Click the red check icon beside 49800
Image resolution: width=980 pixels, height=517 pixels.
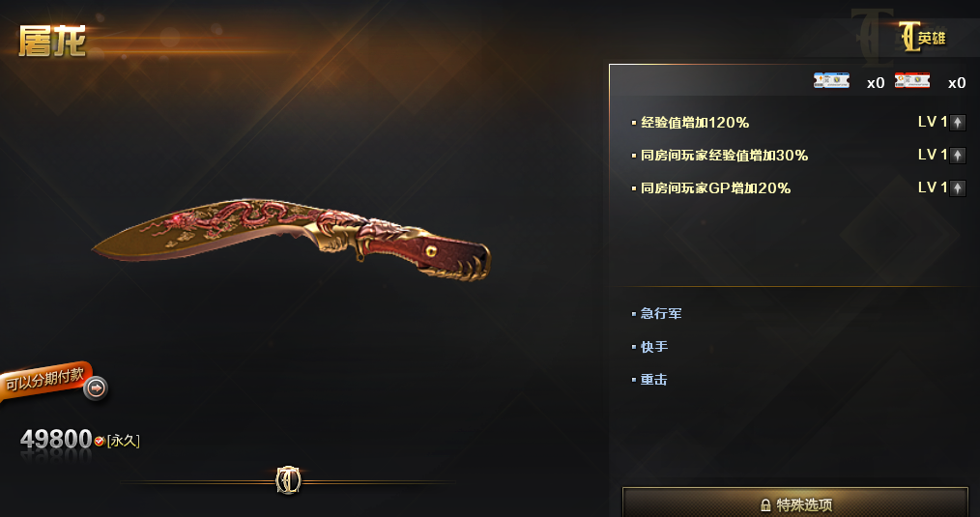(99, 442)
